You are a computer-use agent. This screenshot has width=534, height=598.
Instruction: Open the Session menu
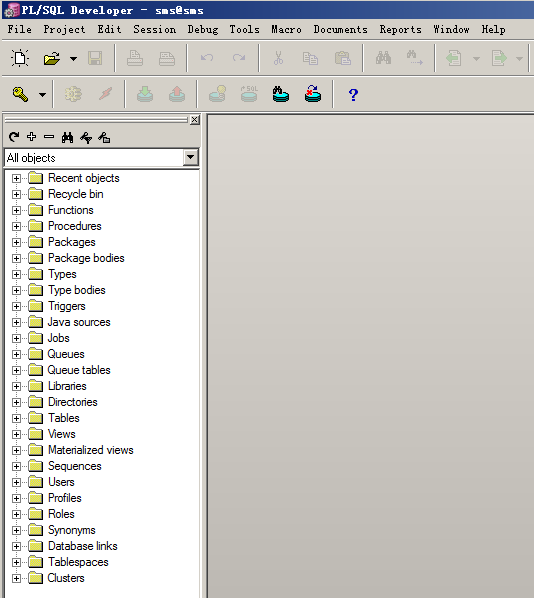pos(154,29)
